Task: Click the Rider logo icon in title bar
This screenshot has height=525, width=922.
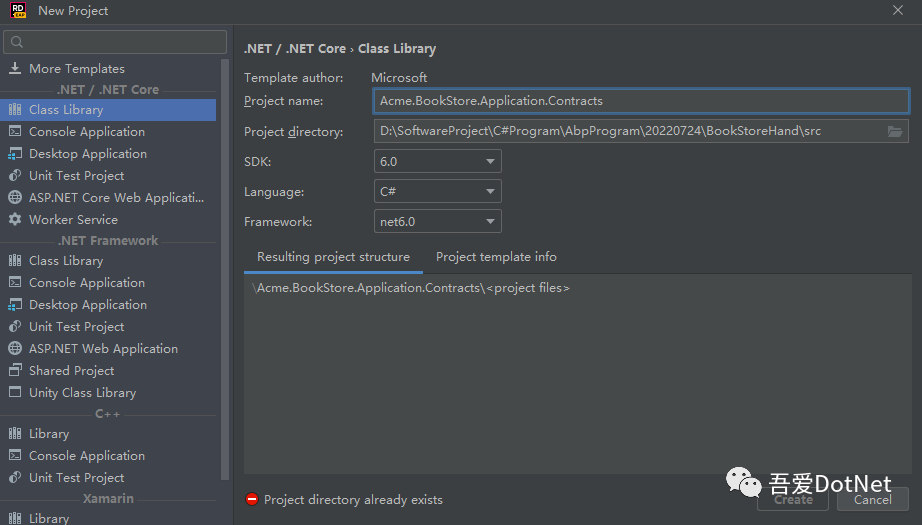Action: (18, 10)
